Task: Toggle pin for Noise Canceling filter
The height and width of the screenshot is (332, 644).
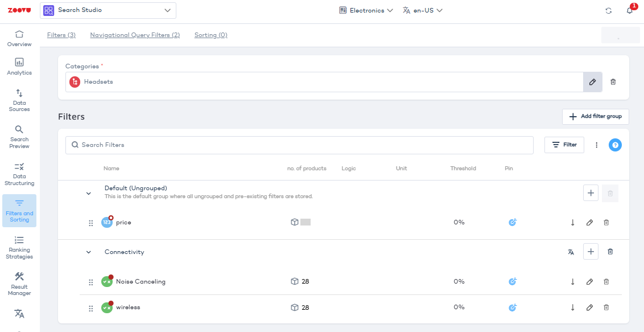Action: [x=512, y=281]
